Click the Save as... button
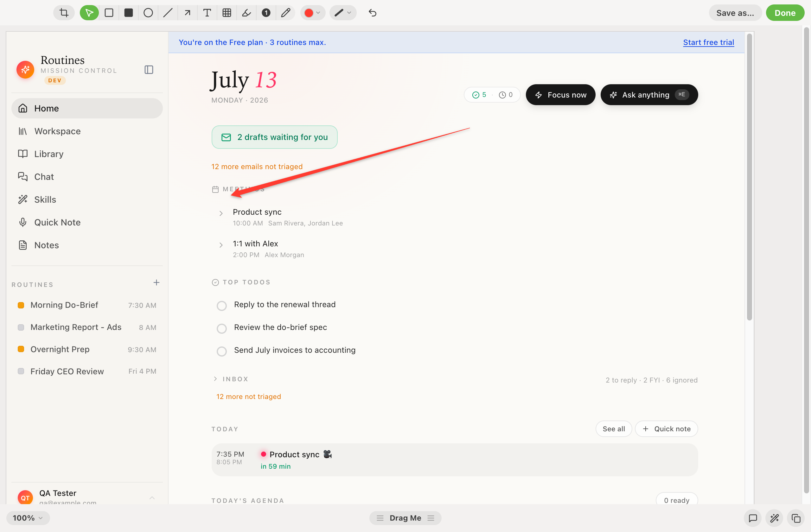 [735, 13]
